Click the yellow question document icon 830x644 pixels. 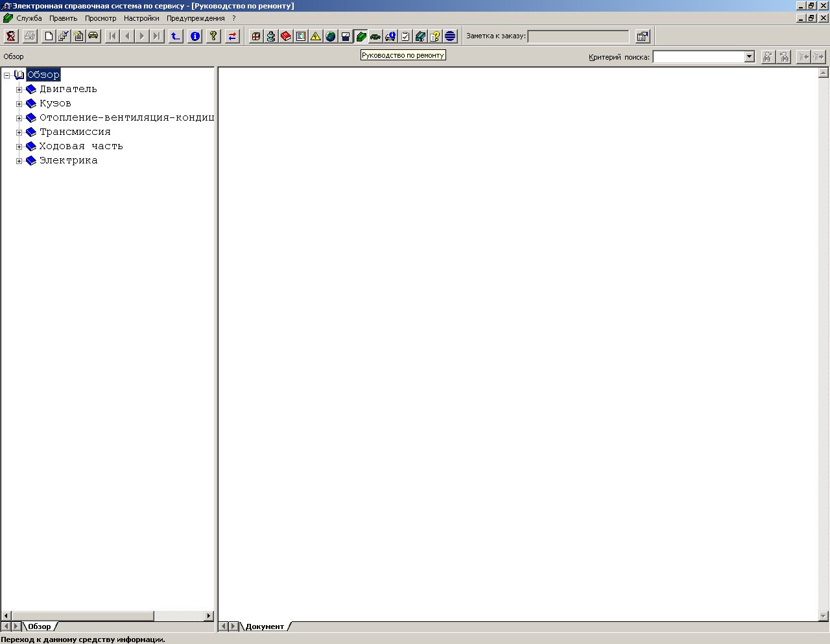435,36
